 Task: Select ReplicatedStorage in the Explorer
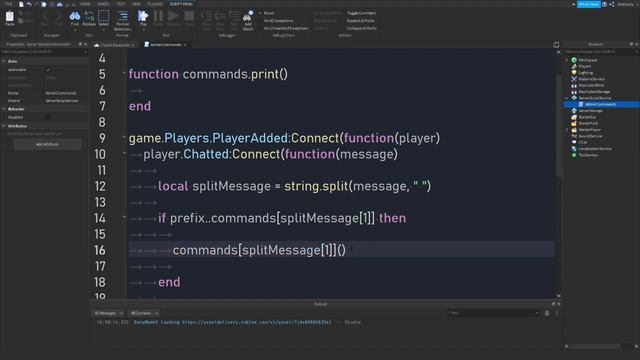coord(594,92)
